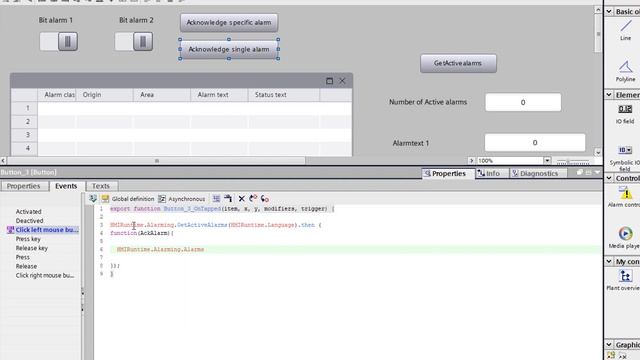Open the 100% zoom dropdown

tap(547, 160)
